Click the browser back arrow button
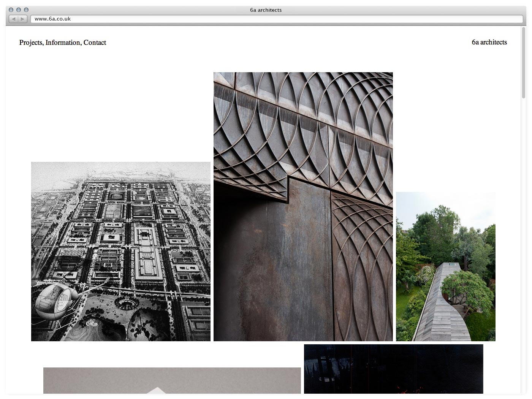This screenshot has width=532, height=399. click(x=14, y=19)
